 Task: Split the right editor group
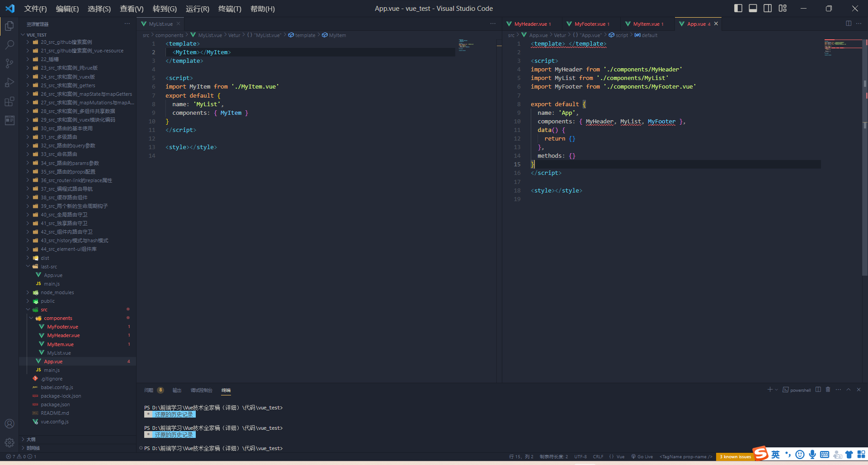[x=849, y=23]
